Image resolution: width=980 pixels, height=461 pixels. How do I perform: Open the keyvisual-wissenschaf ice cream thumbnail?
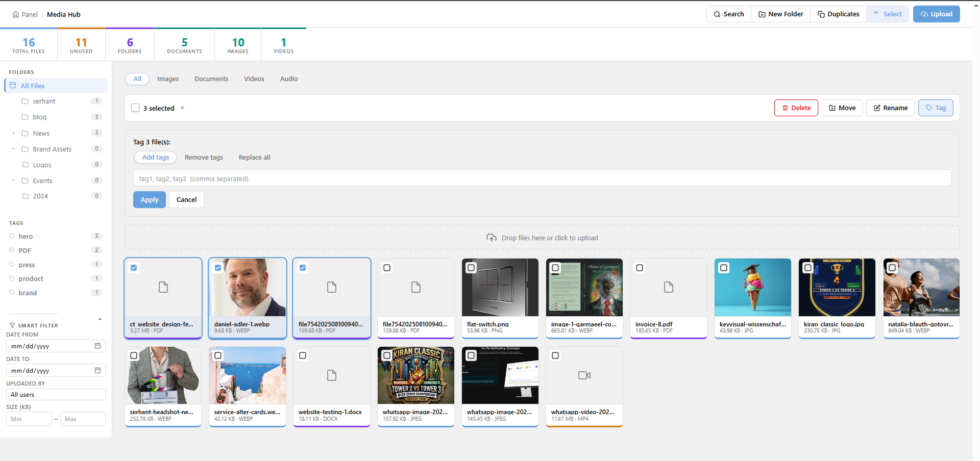tap(753, 288)
